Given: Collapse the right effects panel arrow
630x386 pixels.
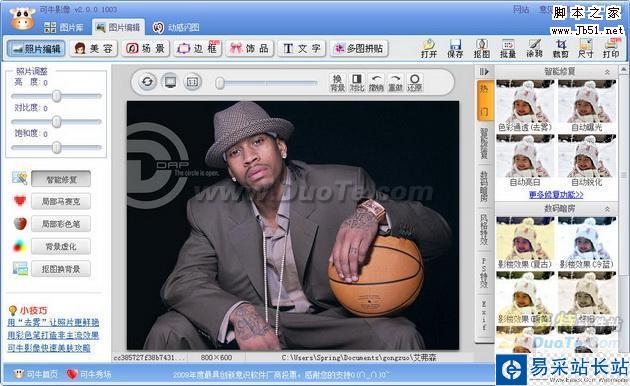Looking at the screenshot, I should [x=484, y=71].
